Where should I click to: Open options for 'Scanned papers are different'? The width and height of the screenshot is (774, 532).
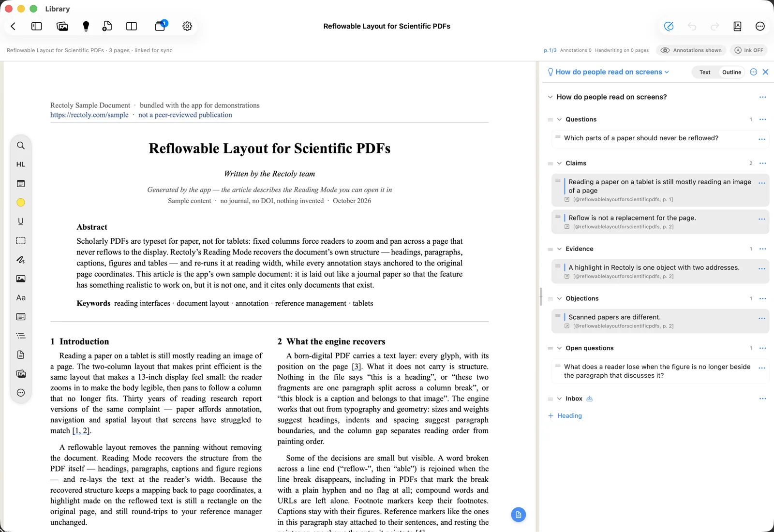pyautogui.click(x=762, y=318)
